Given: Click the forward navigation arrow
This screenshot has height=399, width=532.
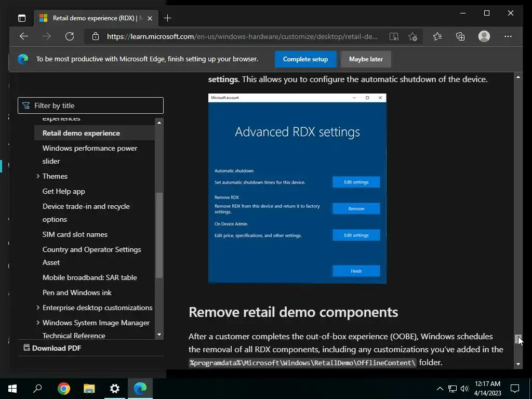Looking at the screenshot, I should pyautogui.click(x=47, y=36).
